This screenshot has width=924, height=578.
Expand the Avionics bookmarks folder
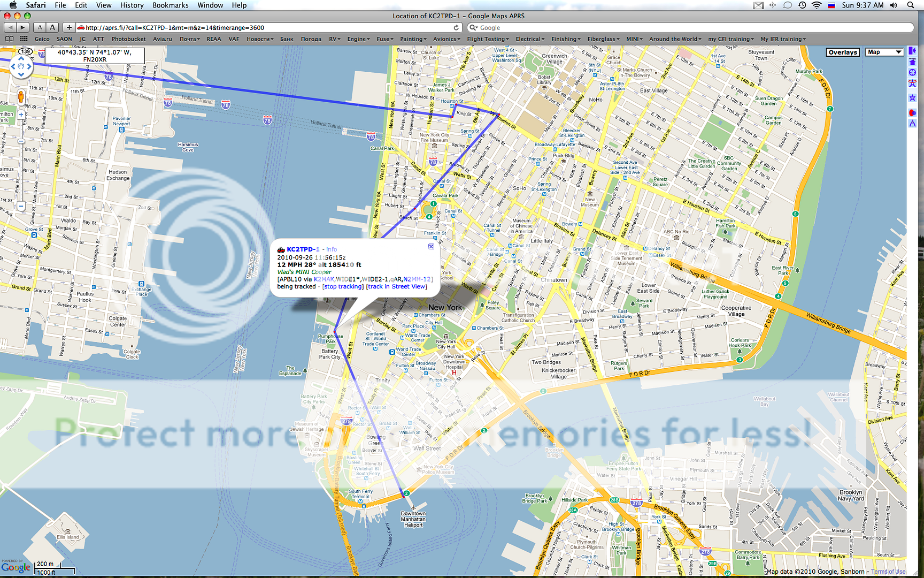(x=446, y=39)
